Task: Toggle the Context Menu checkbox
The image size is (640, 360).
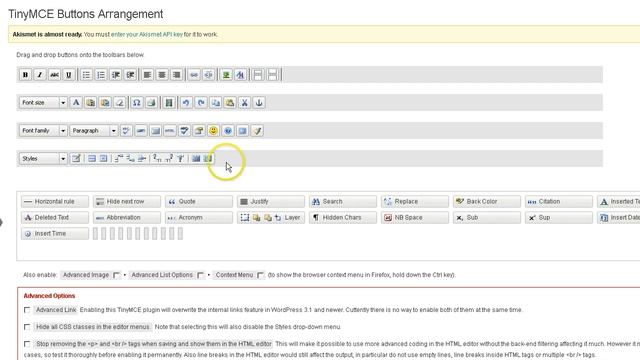Action: [x=260, y=275]
